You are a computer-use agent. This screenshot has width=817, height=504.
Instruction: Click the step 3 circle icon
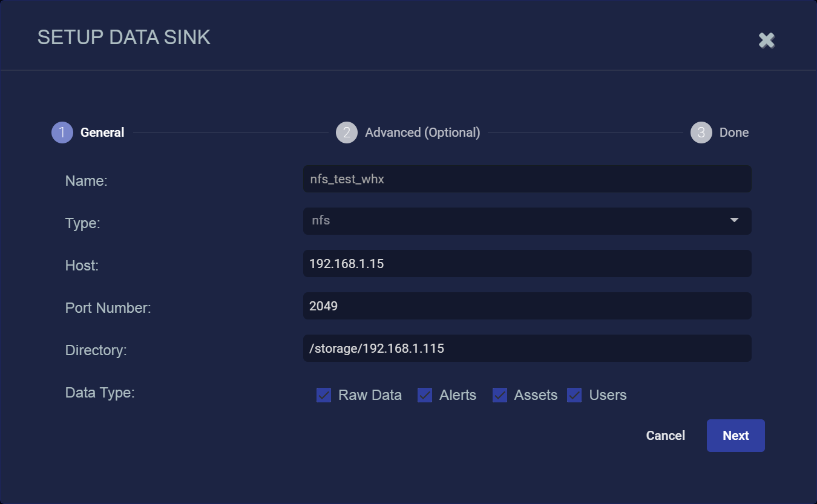click(701, 133)
